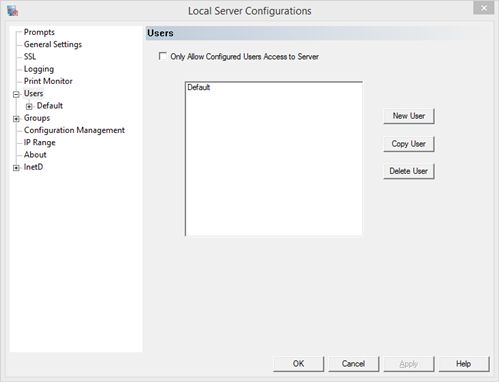Open Print Monitor settings
This screenshot has height=382, width=499.
pyautogui.click(x=48, y=81)
